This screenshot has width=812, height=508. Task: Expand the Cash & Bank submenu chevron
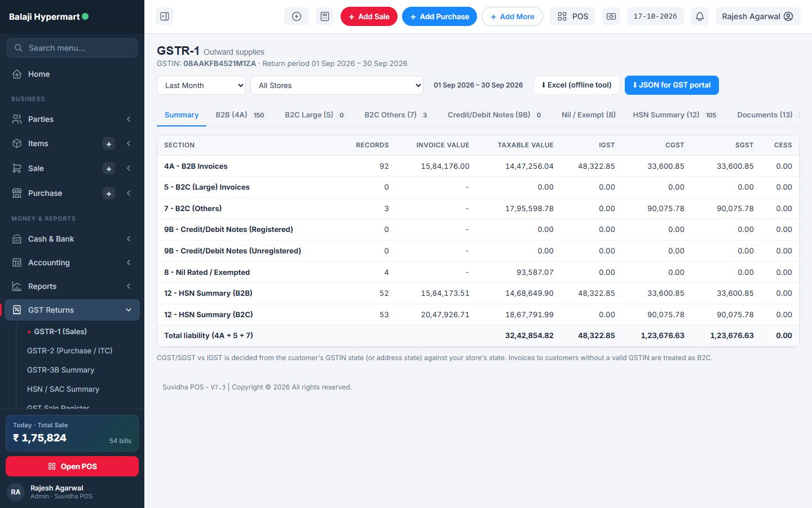click(129, 239)
